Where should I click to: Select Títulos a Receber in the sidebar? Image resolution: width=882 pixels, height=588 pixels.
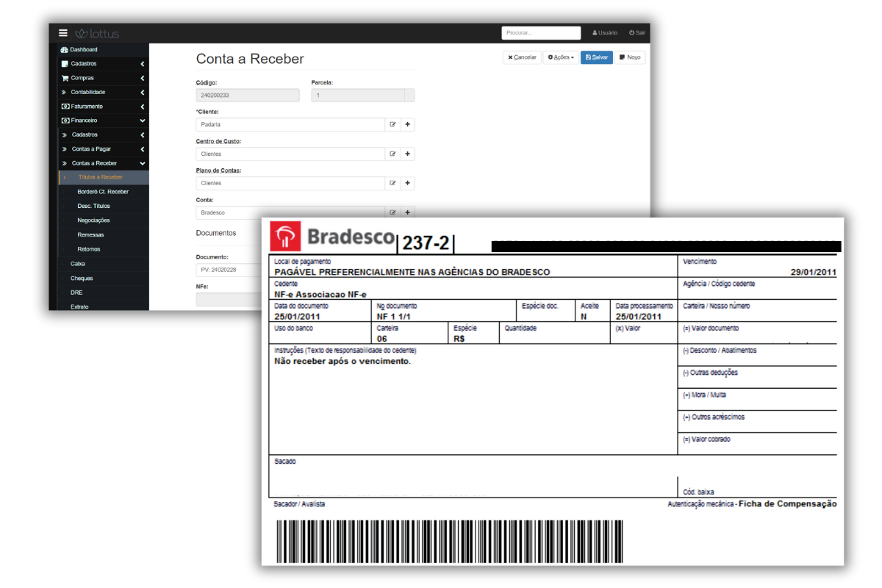coord(103,177)
